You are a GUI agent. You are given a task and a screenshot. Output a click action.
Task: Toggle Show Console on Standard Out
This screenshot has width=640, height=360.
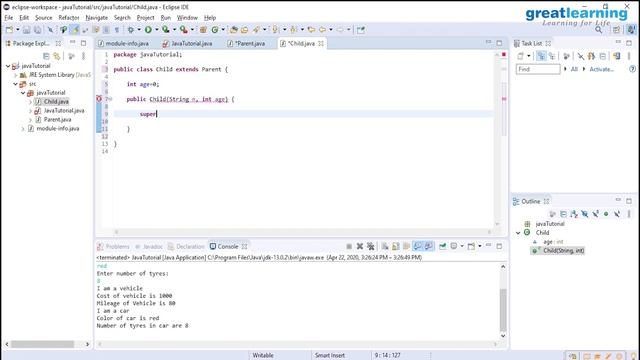tap(417, 247)
